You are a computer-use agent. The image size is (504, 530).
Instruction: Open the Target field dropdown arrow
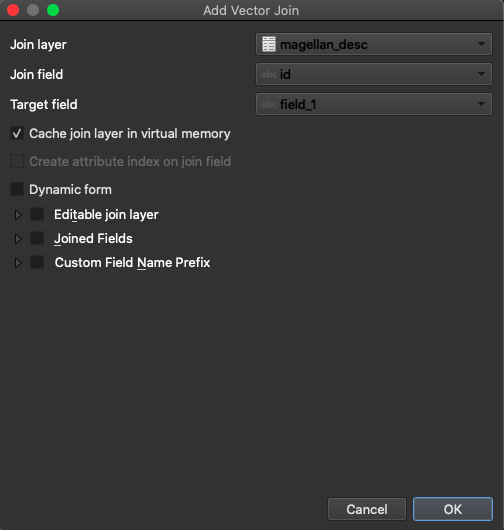coord(481,104)
